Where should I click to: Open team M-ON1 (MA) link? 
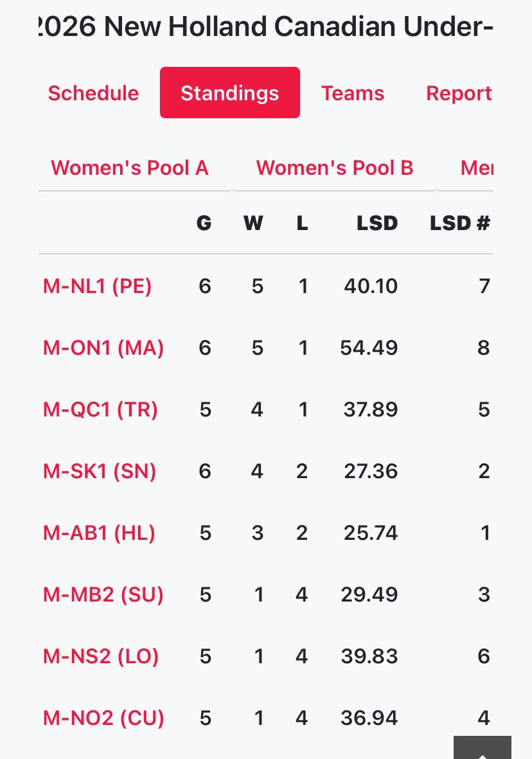[103, 348]
